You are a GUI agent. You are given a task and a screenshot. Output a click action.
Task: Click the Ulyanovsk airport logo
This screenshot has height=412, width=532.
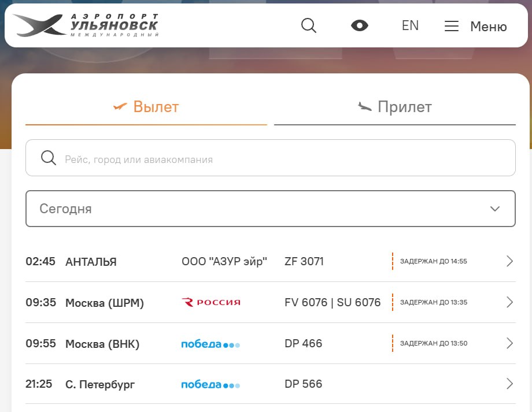pos(86,25)
